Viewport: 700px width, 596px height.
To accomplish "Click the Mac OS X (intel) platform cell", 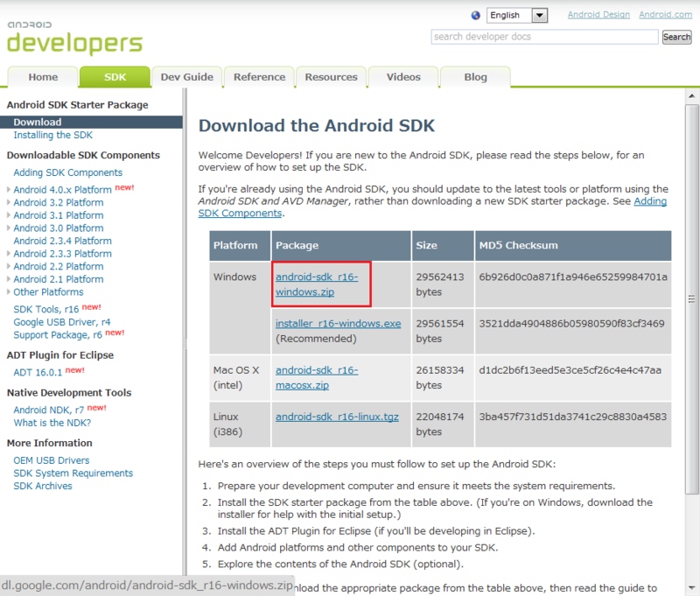I will [240, 378].
